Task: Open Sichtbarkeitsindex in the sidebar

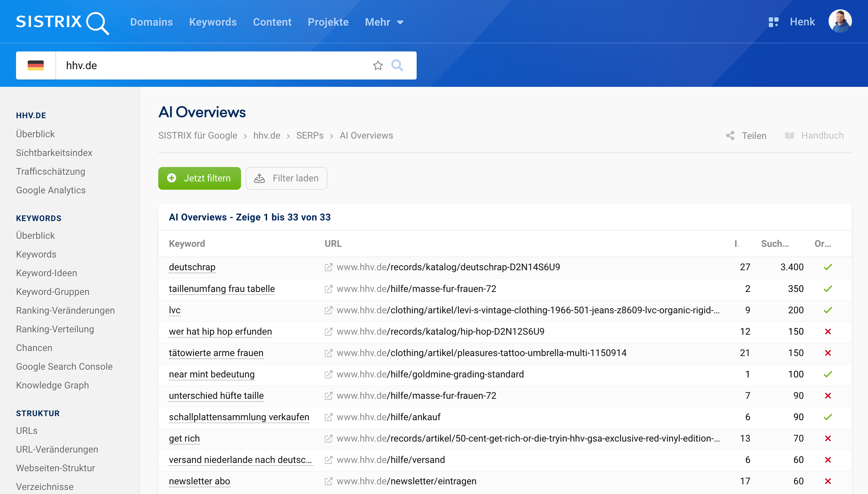Action: [54, 153]
